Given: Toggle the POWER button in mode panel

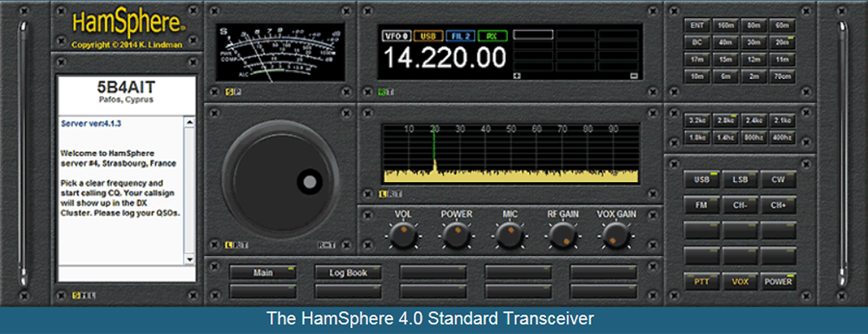Looking at the screenshot, I should coord(778,282).
